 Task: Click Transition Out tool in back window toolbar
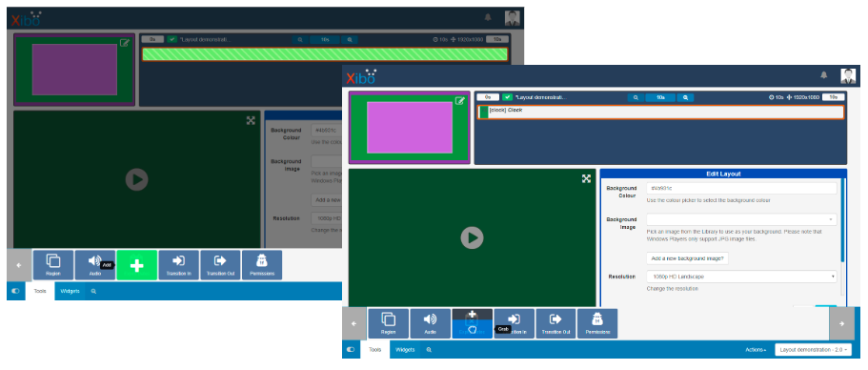point(220,265)
